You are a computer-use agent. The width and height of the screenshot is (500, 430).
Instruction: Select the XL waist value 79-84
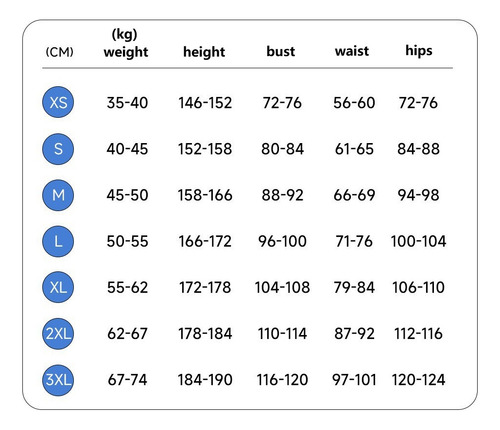pos(354,287)
